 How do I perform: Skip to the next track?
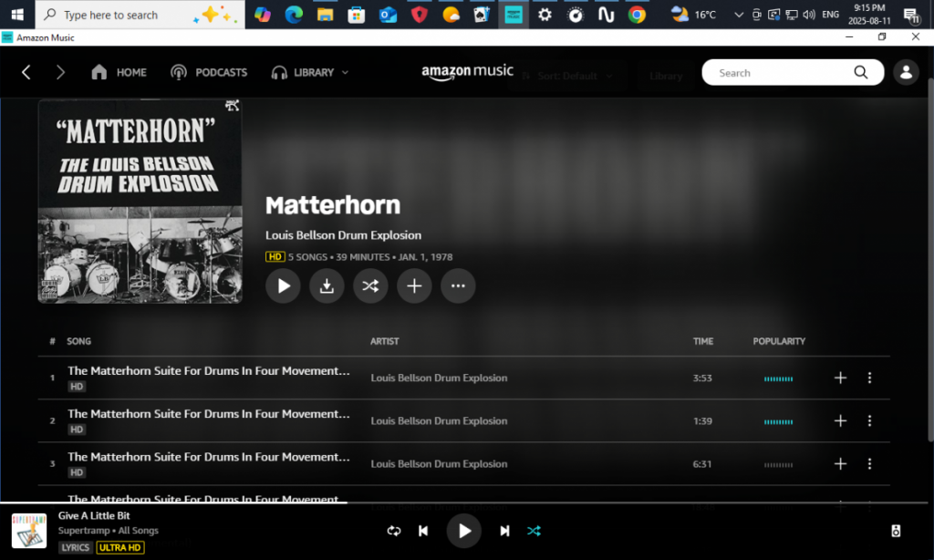pyautogui.click(x=504, y=531)
